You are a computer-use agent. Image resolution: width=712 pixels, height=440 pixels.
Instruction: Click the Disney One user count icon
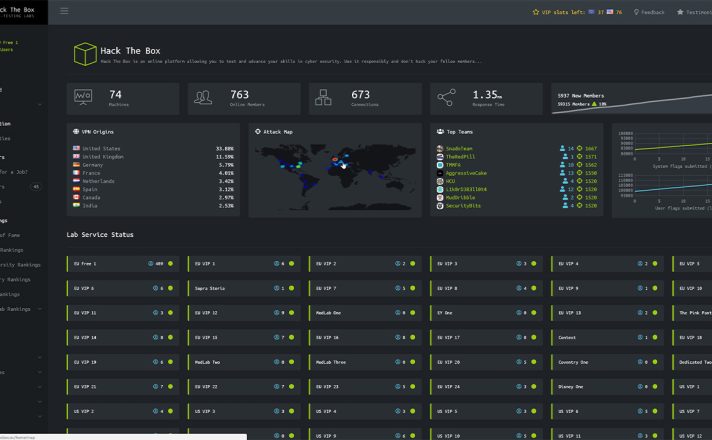click(x=640, y=387)
